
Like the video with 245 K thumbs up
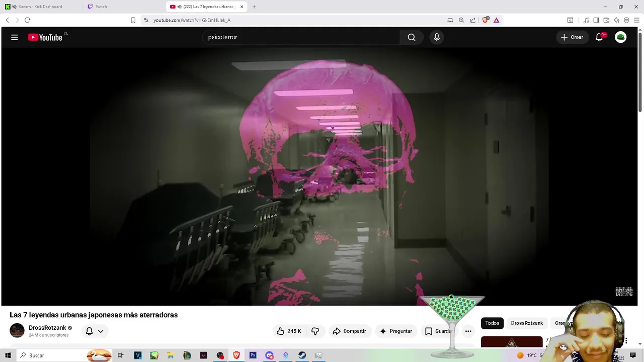[289, 331]
